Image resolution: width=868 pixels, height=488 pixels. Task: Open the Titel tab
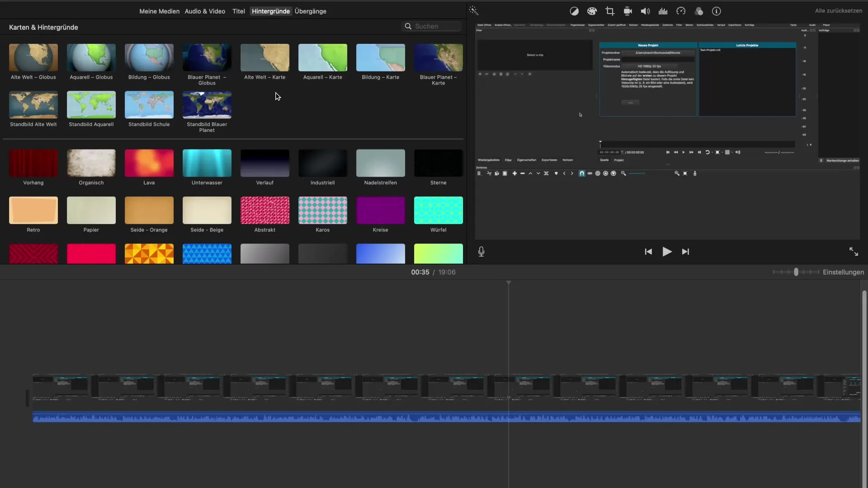click(239, 11)
